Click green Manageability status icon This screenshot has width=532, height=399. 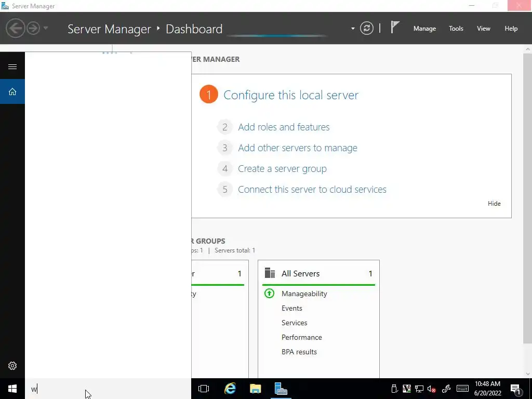pos(269,293)
